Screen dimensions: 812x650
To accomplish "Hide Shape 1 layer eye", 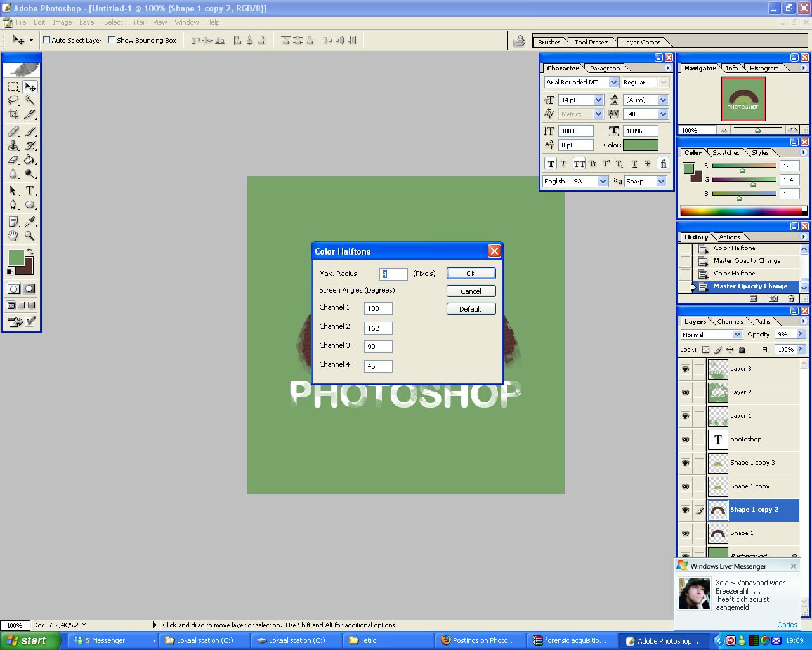I will click(685, 533).
